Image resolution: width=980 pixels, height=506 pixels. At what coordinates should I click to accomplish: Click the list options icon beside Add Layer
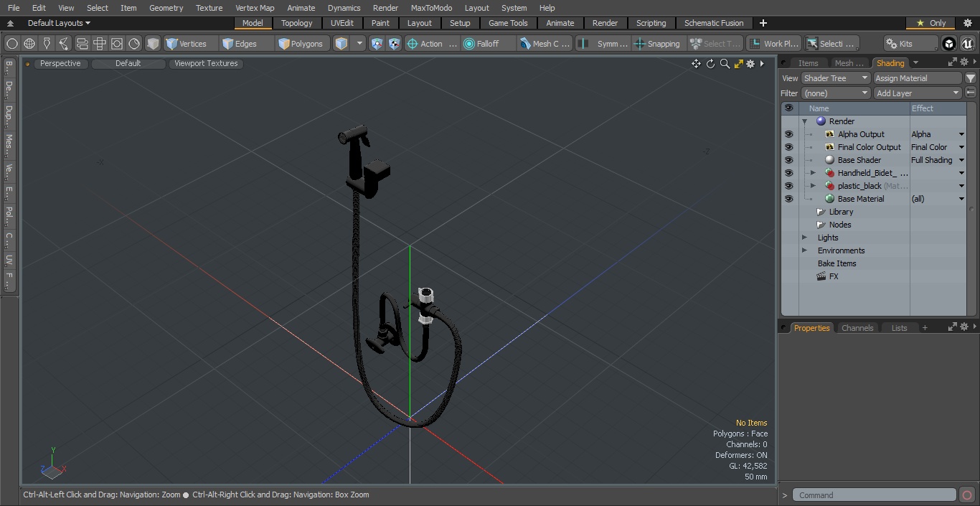point(971,93)
